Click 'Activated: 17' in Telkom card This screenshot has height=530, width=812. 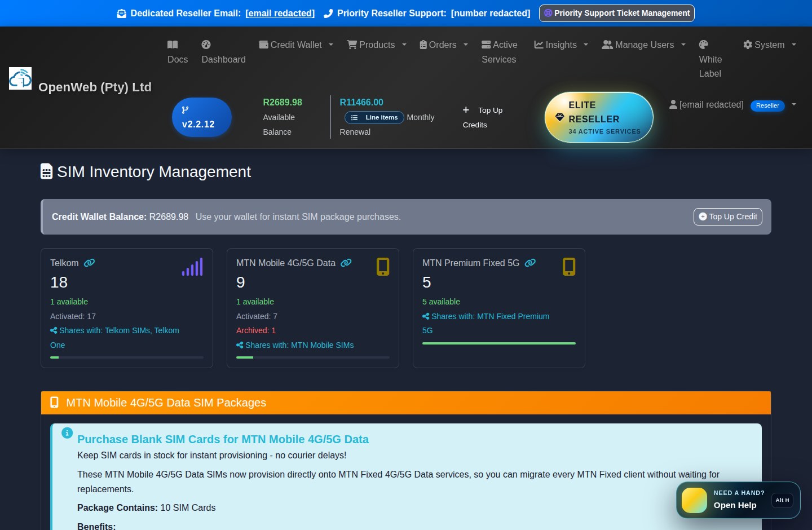[x=73, y=316]
